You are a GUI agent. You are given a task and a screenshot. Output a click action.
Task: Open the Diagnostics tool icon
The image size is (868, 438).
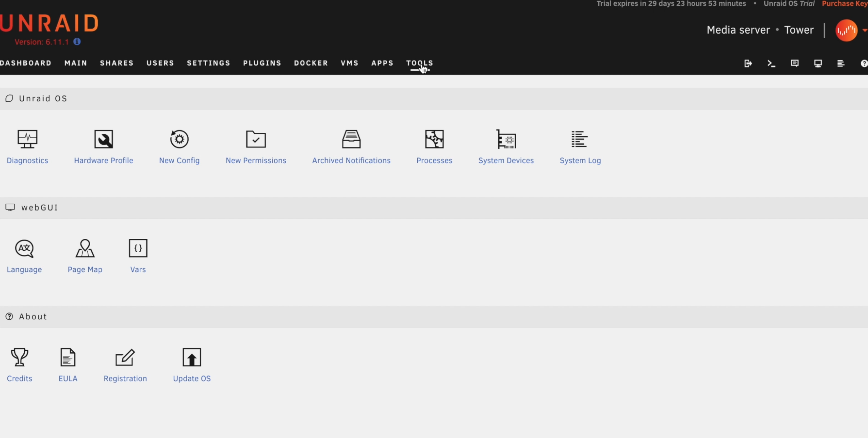point(27,139)
